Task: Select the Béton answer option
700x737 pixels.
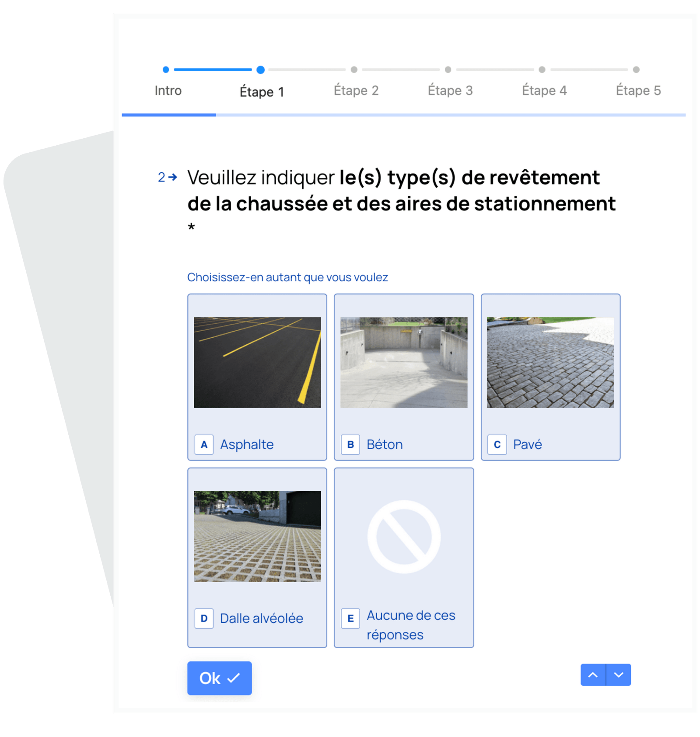Action: point(403,377)
